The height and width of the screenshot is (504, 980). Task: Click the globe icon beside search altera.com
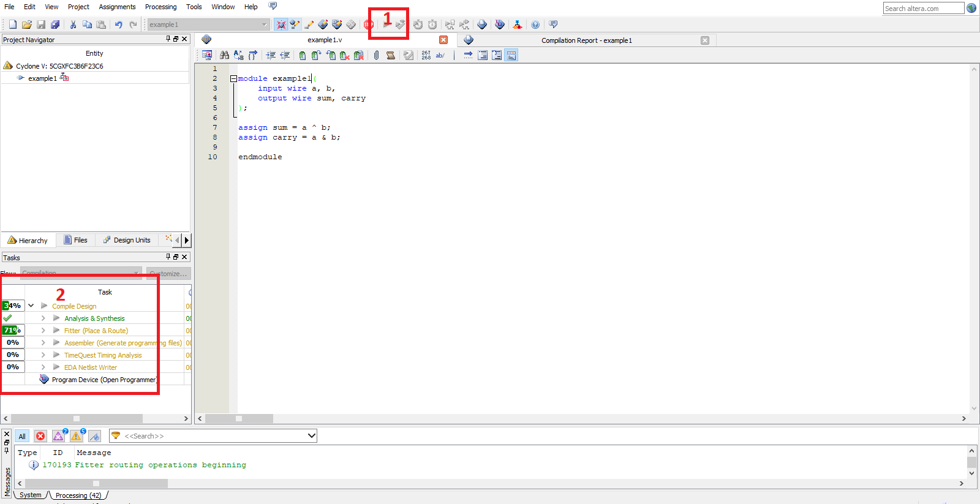(x=971, y=8)
